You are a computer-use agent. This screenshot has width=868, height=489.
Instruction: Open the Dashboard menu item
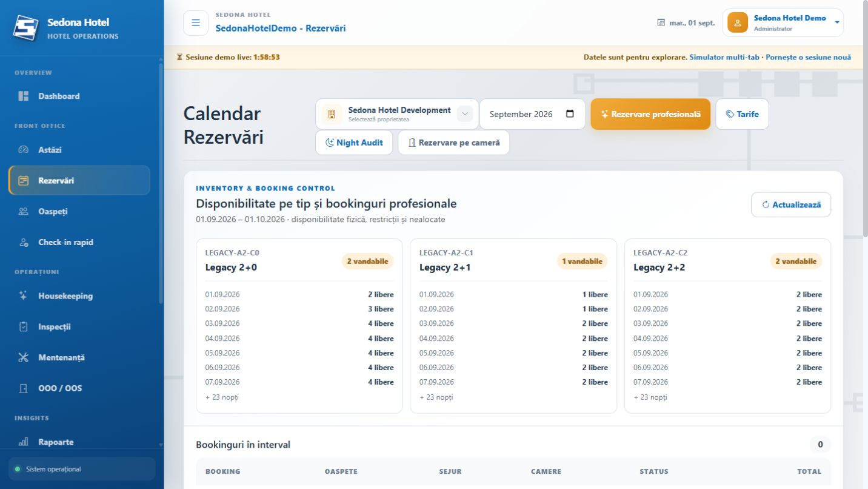(x=79, y=96)
